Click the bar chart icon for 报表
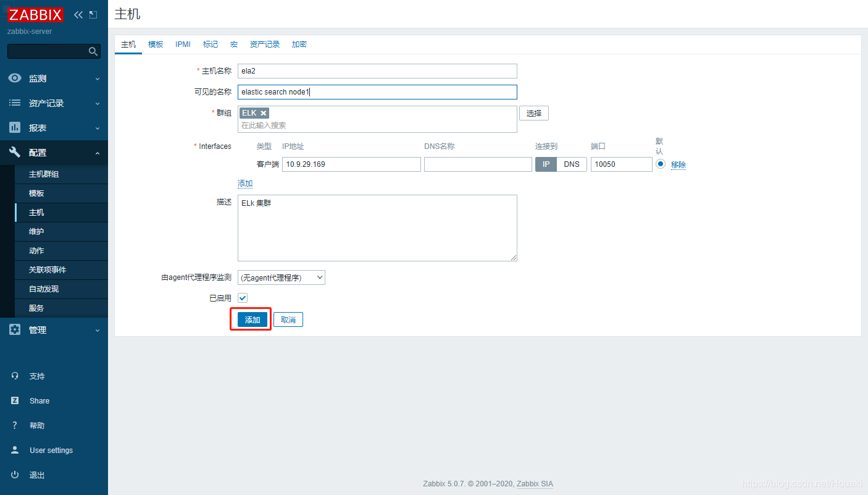Screen dimensions: 868x495 tap(15, 128)
